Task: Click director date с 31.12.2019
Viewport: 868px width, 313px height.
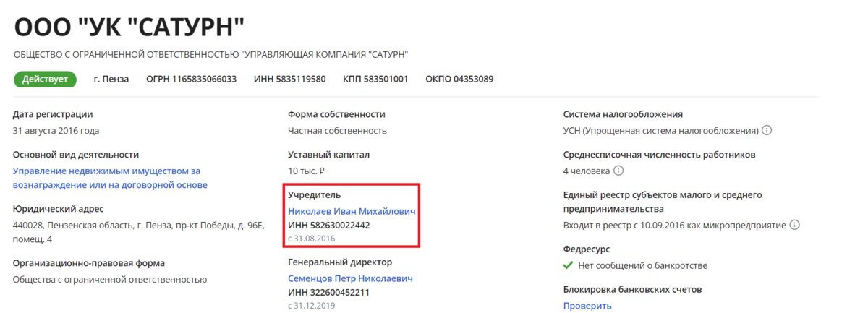Action: tap(312, 306)
